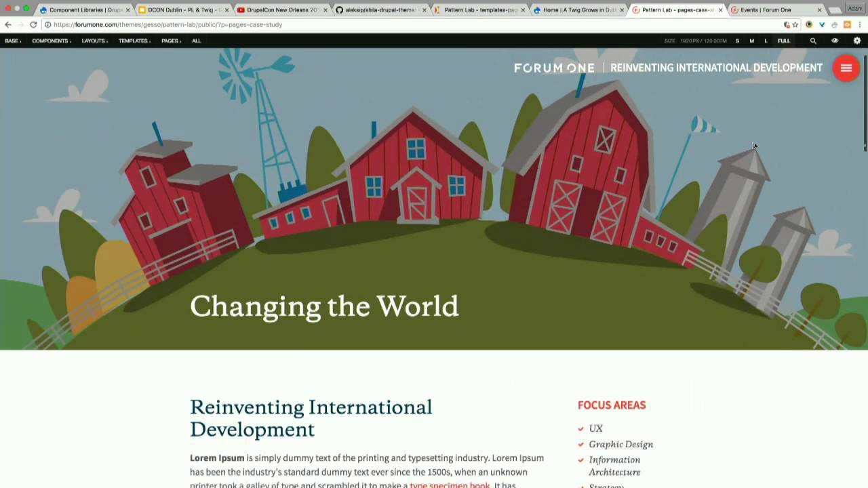Select ALL in Pattern Lab nav
Image resolution: width=868 pixels, height=488 pixels.
pos(196,41)
